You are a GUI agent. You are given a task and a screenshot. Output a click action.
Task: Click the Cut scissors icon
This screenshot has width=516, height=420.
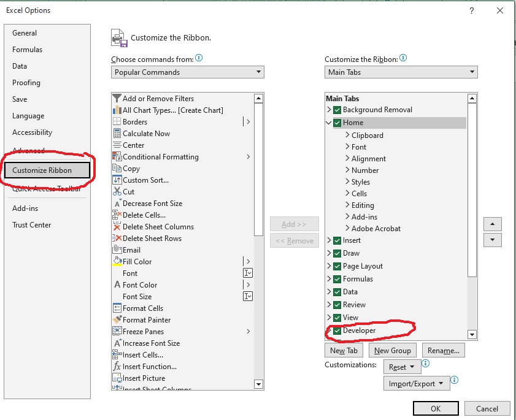pyautogui.click(x=117, y=191)
